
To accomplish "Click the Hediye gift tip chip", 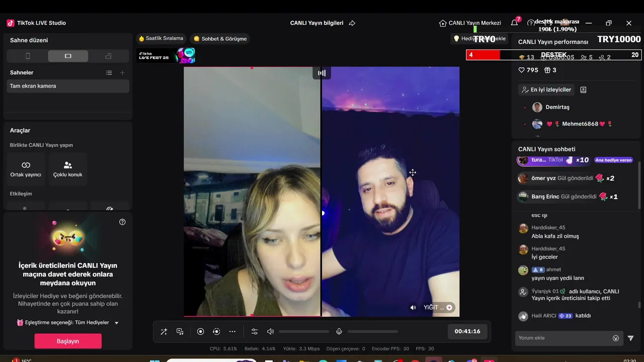I will tap(480, 39).
